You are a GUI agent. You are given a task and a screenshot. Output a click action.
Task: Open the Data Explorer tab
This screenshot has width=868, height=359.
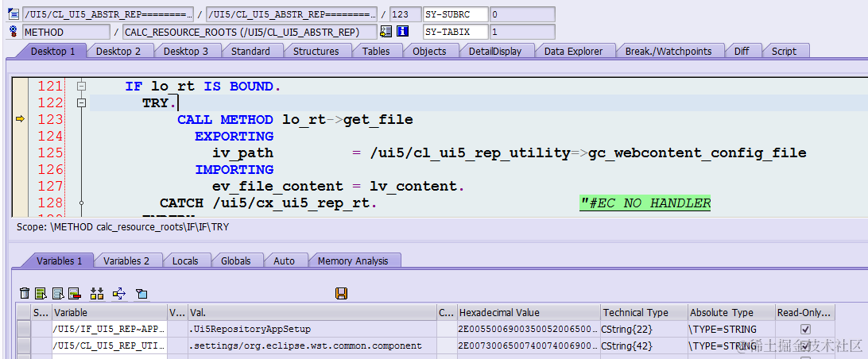click(x=573, y=51)
